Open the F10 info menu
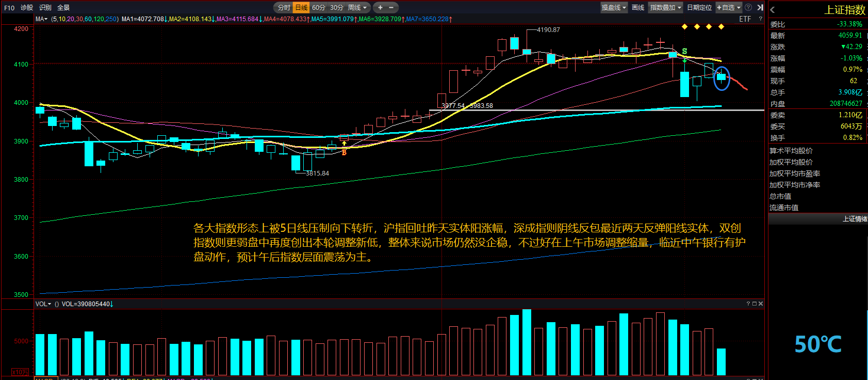Screen dimensions: 868x380 pos(9,8)
